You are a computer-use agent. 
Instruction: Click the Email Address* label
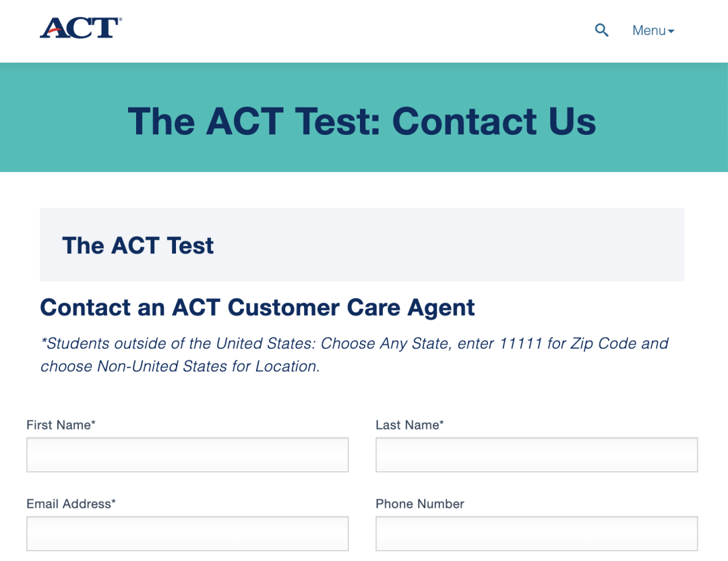[71, 504]
